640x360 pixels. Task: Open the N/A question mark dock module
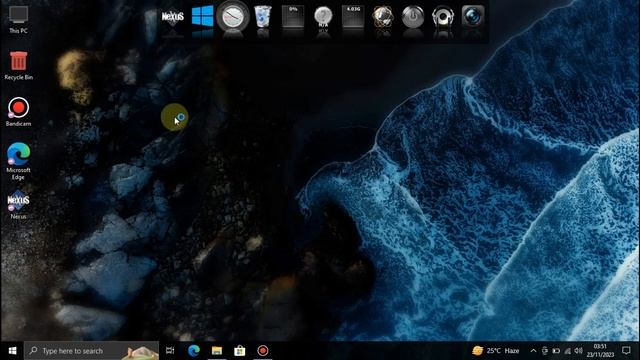pos(323,17)
